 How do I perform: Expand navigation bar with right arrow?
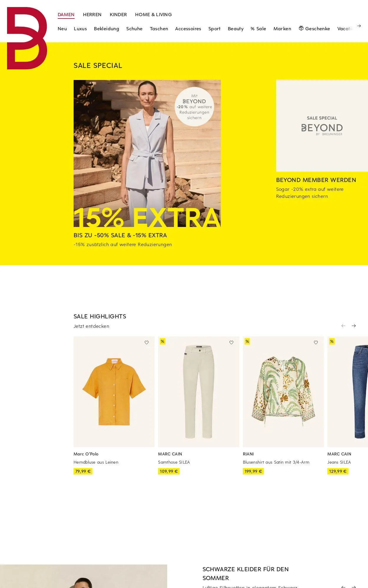pyautogui.click(x=359, y=26)
